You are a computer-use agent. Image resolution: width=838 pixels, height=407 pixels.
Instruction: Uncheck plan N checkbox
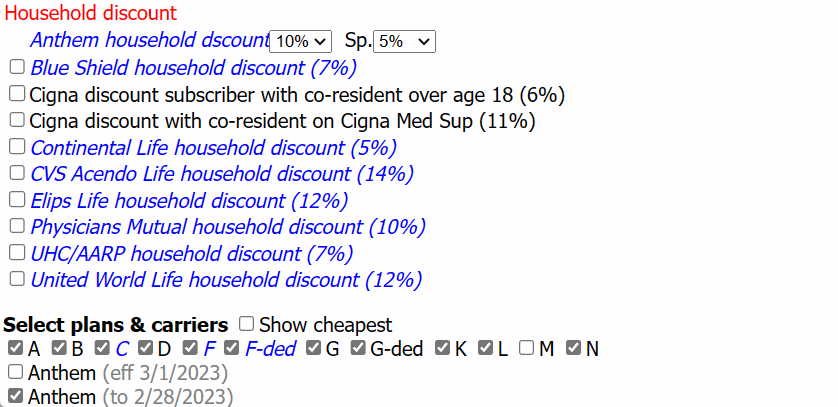[x=573, y=348]
